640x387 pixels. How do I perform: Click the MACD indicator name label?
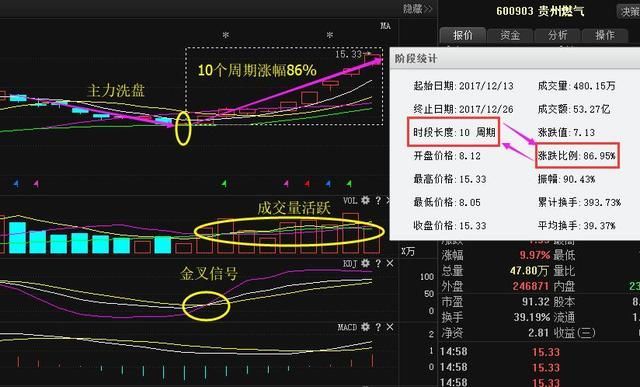pos(347,327)
